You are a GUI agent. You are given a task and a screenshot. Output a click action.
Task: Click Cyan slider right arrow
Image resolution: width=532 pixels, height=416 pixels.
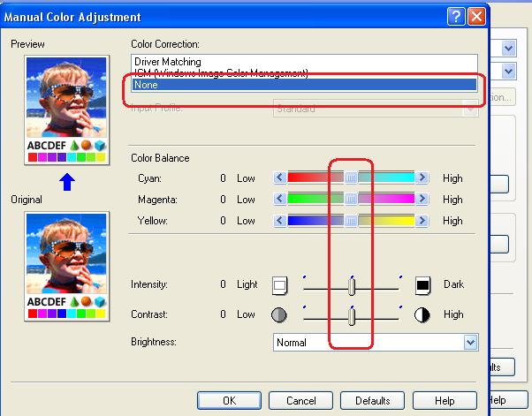point(422,178)
